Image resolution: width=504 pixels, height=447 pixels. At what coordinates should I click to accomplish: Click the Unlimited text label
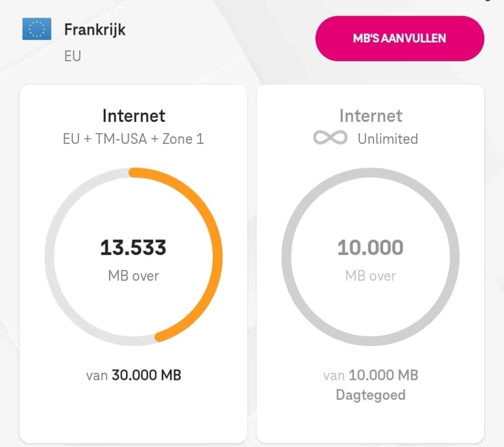coord(388,139)
